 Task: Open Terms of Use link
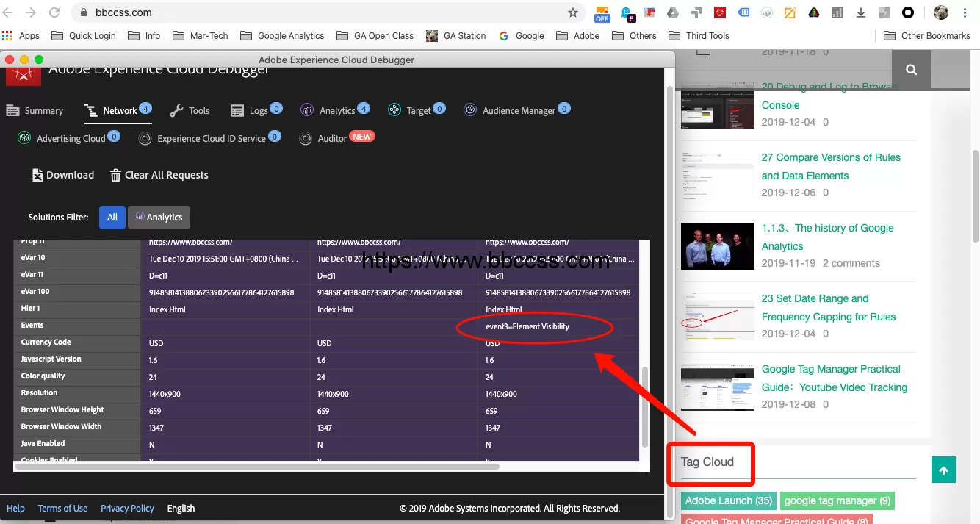pos(62,508)
